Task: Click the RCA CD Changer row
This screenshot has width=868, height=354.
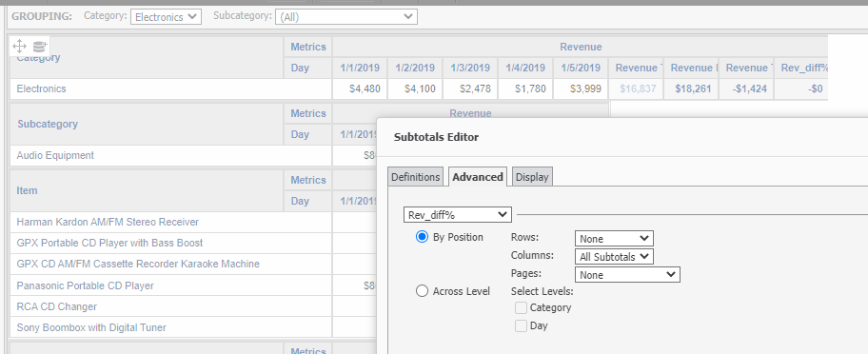Action: pyautogui.click(x=171, y=306)
